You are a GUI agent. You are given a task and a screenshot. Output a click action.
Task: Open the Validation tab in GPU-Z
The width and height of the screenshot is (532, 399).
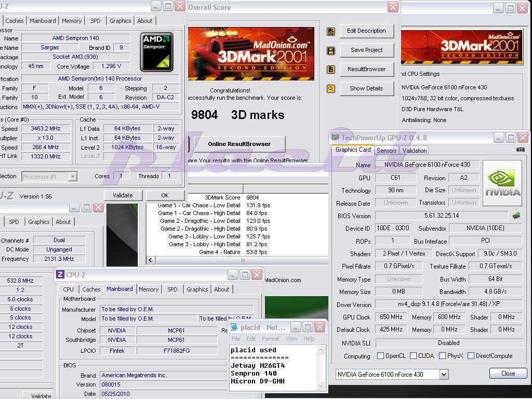pos(415,150)
